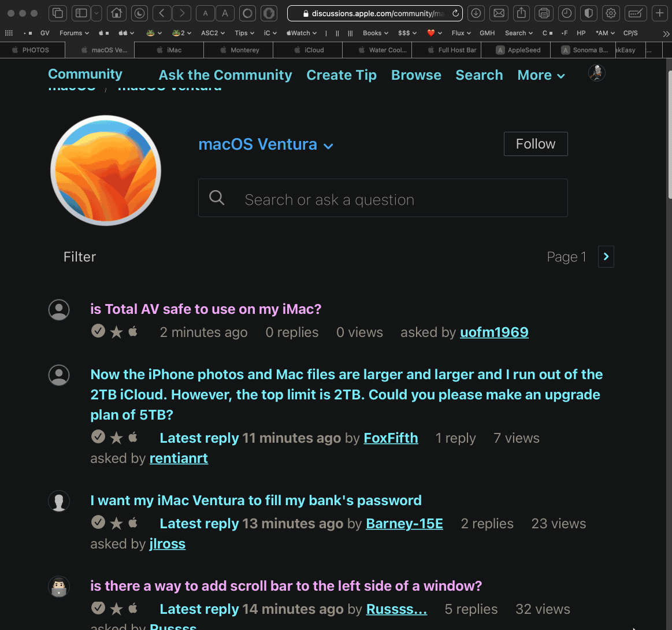Screen dimensions: 672x630
Task: Decrease text size with small A
Action: [205, 13]
